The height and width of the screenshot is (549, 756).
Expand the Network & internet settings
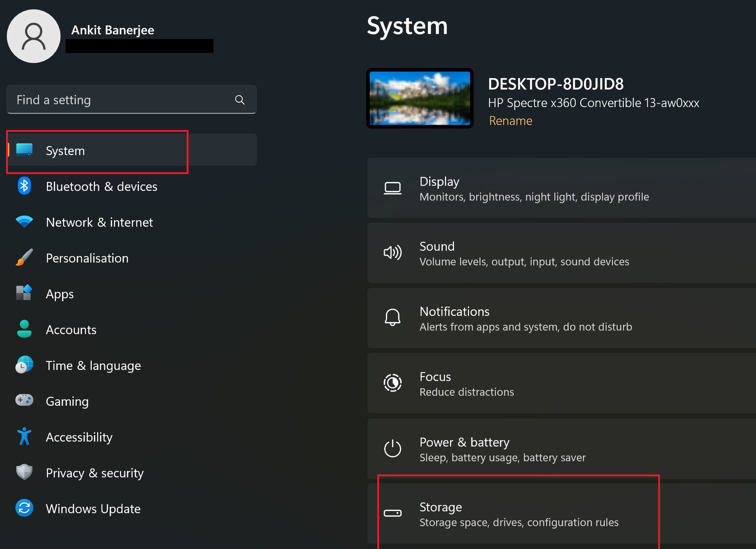point(98,222)
